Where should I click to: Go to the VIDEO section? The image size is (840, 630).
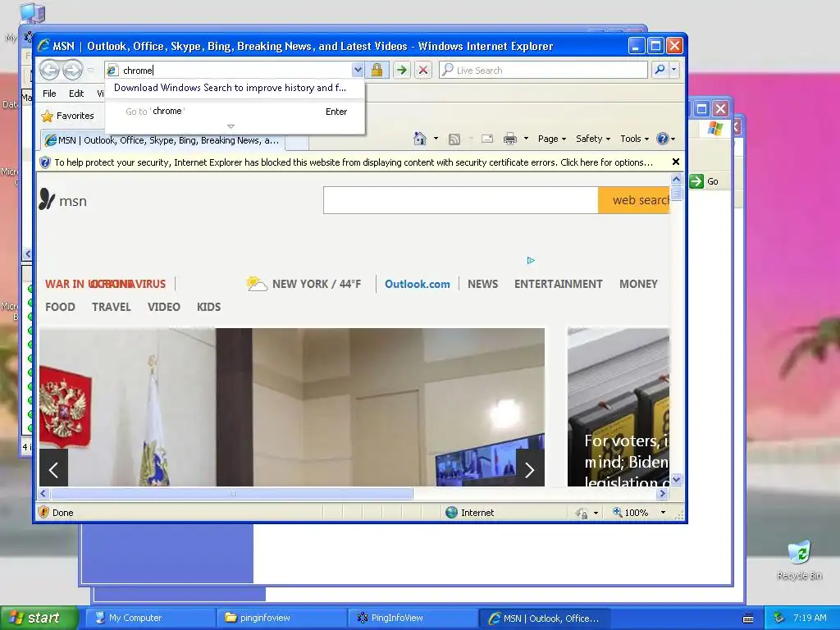(164, 307)
